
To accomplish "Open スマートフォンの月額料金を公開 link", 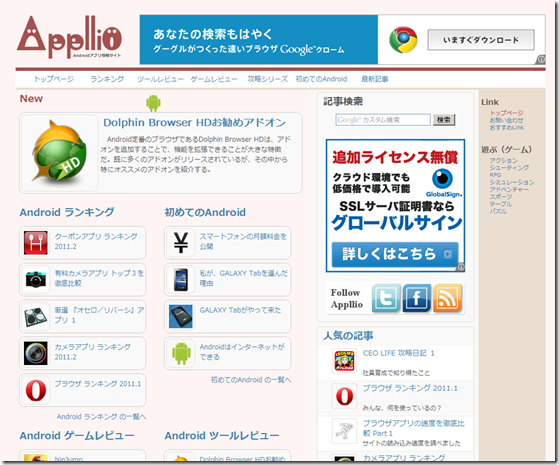I will click(243, 241).
